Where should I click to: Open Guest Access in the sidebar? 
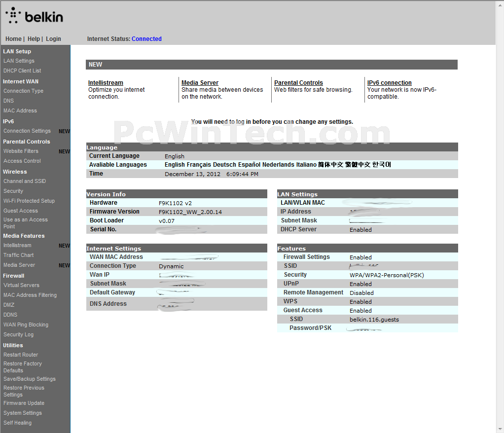tap(21, 211)
